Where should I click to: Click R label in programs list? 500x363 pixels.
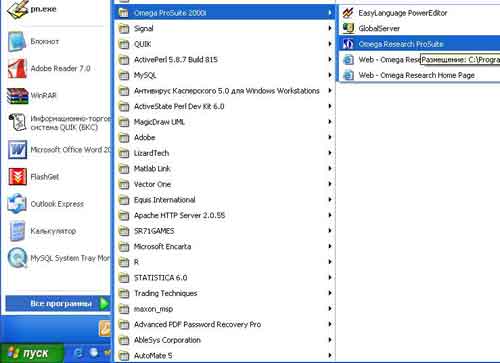(x=136, y=262)
